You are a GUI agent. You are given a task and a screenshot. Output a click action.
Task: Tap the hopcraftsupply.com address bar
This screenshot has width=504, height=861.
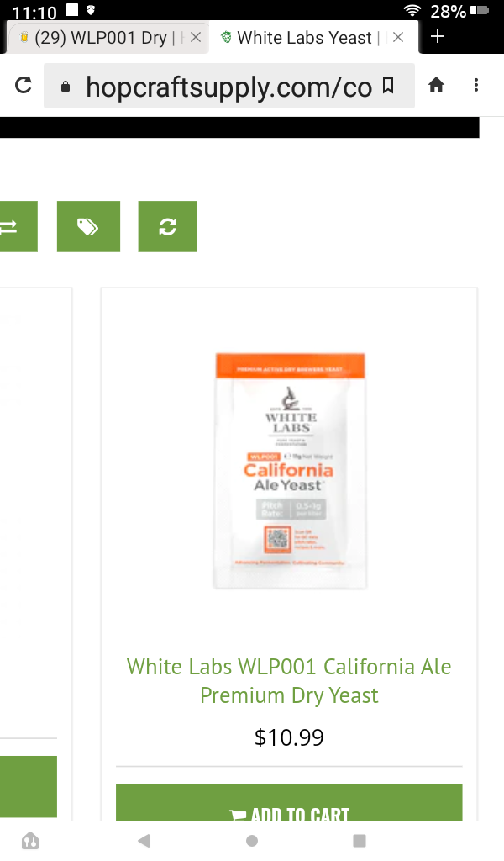coord(228,86)
